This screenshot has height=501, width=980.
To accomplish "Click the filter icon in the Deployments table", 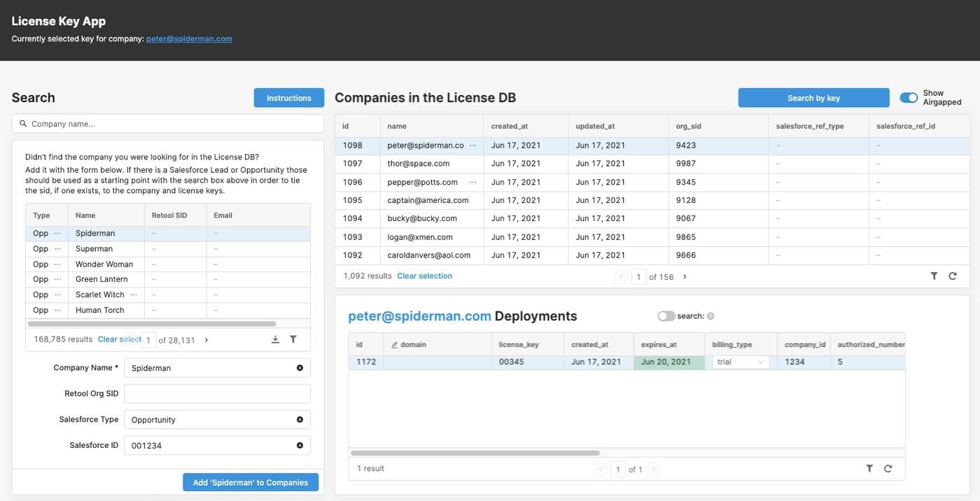I will (x=869, y=469).
